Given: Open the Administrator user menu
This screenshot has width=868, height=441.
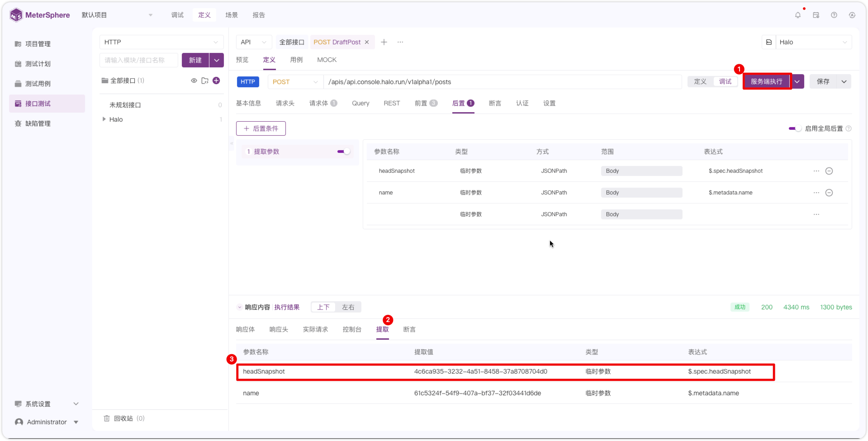Looking at the screenshot, I should [x=47, y=422].
